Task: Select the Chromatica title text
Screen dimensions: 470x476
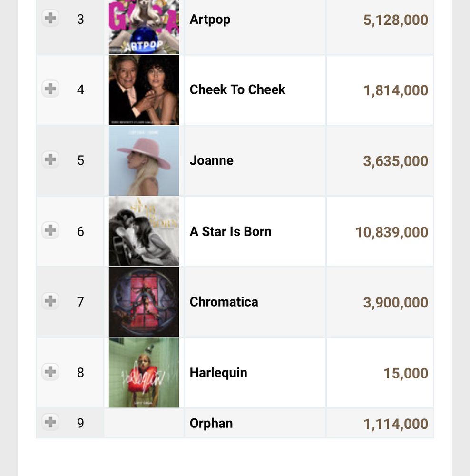Action: pos(224,302)
